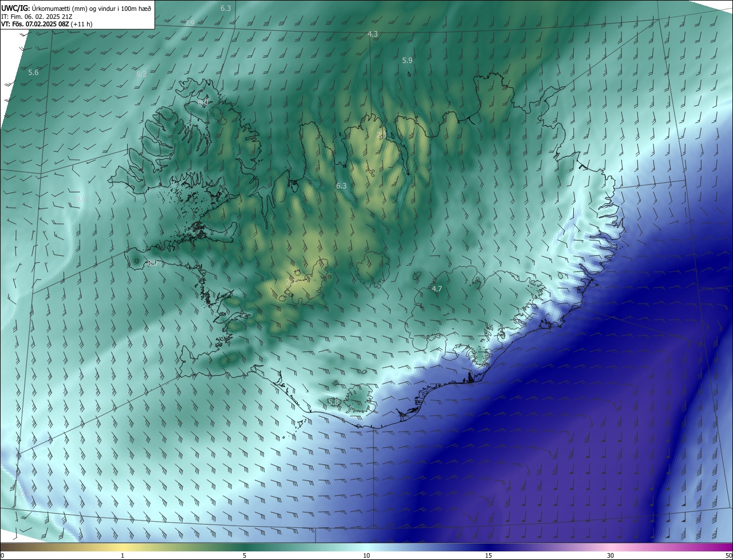Click the colorbar tick label 0

coord(2,555)
